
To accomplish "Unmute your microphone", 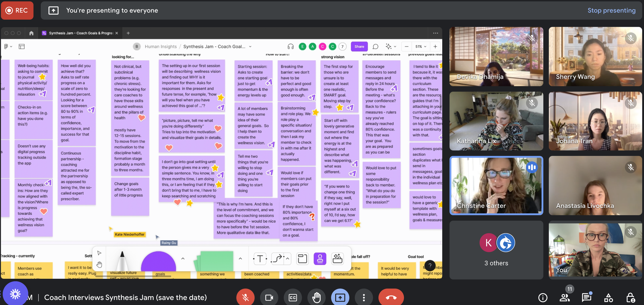I will (x=245, y=298).
